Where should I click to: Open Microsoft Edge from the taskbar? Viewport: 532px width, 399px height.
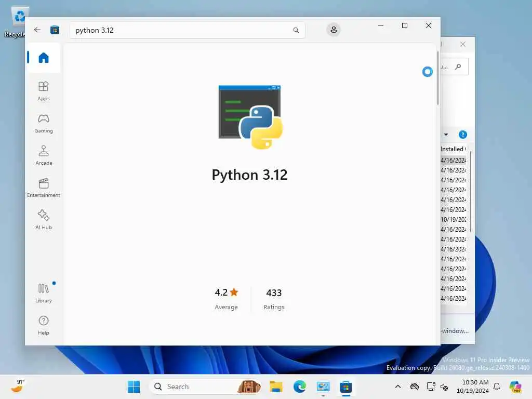coord(300,387)
